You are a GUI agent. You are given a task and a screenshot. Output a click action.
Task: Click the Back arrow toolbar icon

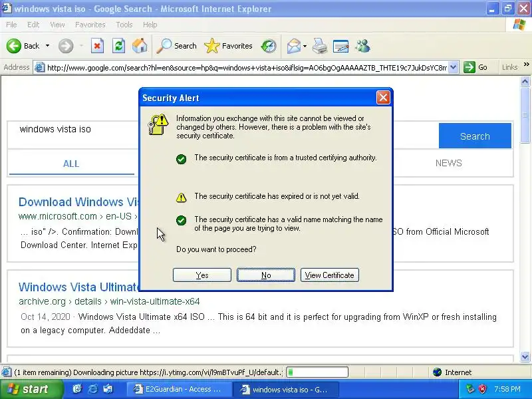(13, 46)
